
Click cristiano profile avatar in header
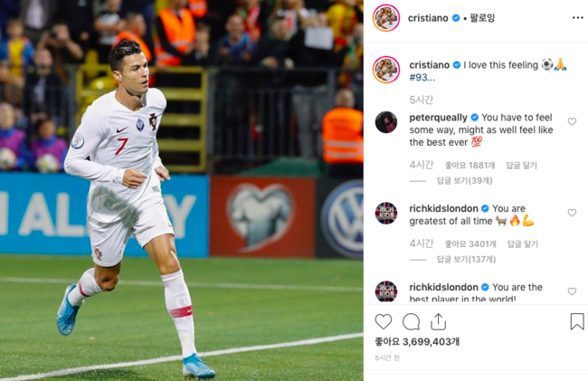(386, 18)
